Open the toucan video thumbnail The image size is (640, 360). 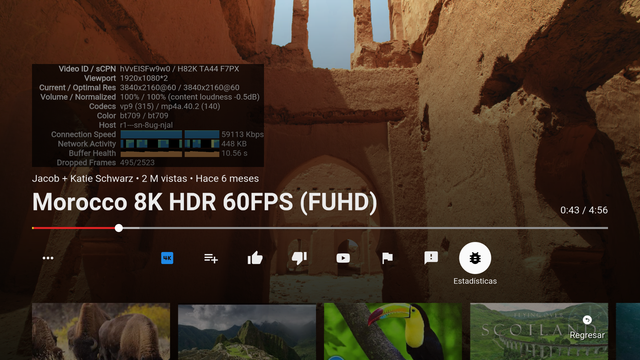point(393,331)
